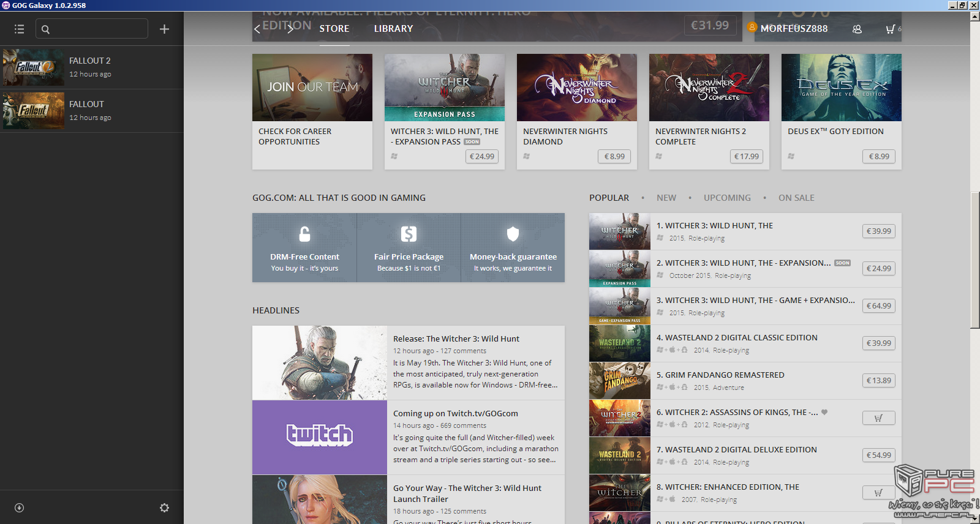Viewport: 980px width, 524px height.
Task: Select the ON SALE list tab
Action: point(796,198)
